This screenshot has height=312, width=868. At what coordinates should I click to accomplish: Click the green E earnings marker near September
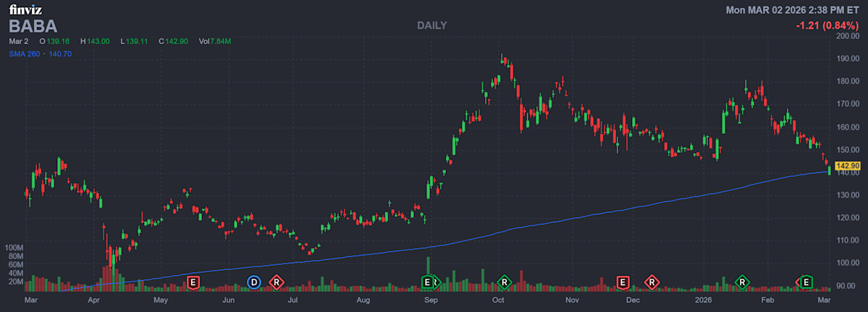tap(428, 282)
